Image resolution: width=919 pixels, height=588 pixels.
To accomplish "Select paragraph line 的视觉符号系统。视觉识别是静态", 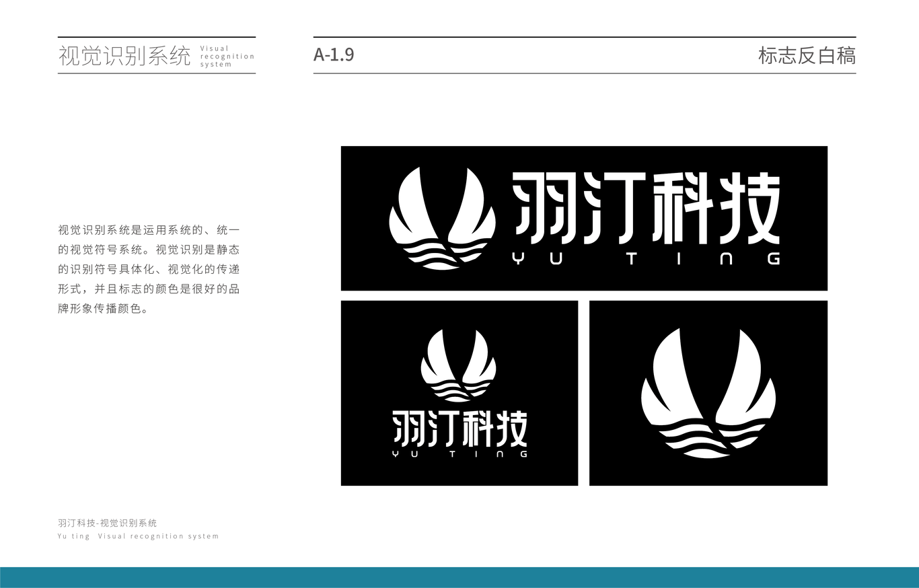I will coord(149,250).
